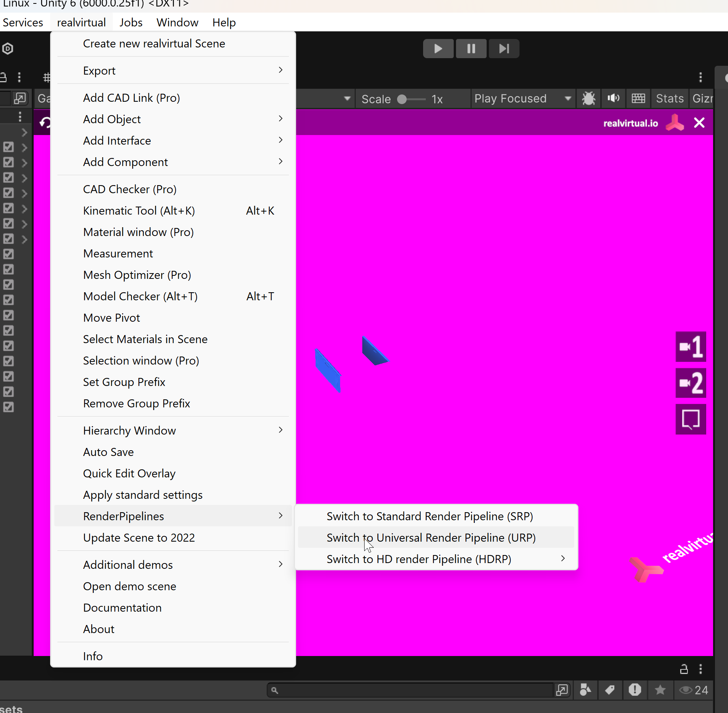Mute audio with the speaker icon
The width and height of the screenshot is (728, 713).
[x=613, y=99]
